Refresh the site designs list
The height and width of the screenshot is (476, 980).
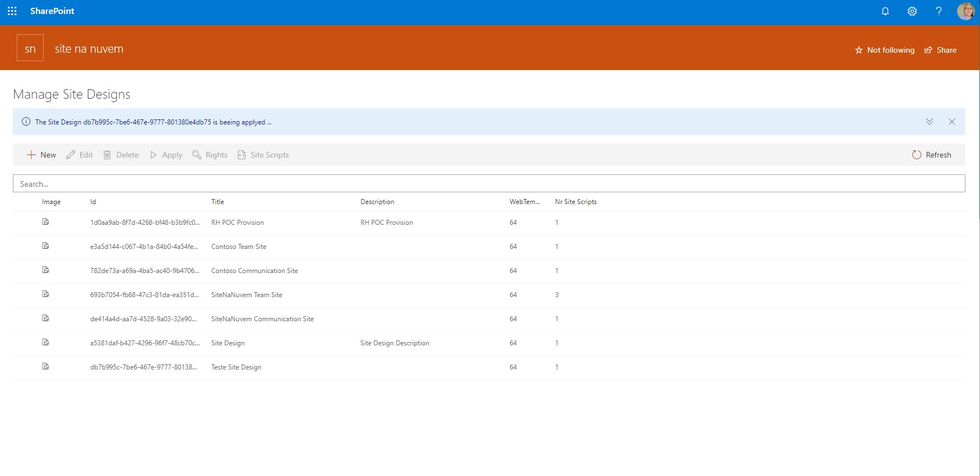(931, 155)
